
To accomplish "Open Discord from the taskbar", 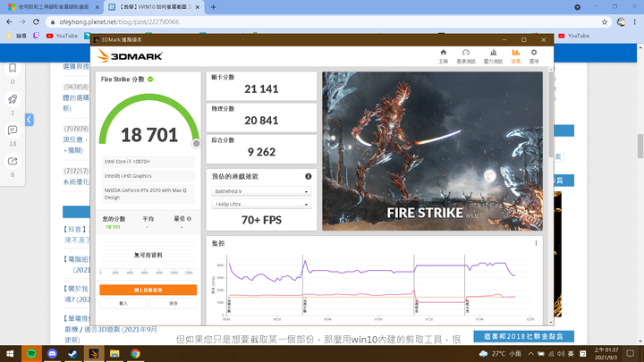I will 52,353.
